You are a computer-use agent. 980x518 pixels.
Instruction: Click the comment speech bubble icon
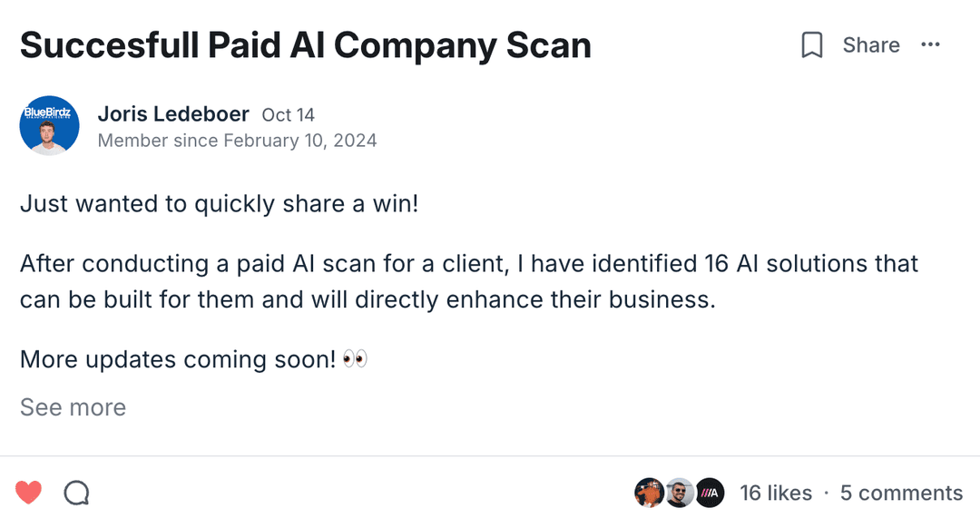pos(77,493)
